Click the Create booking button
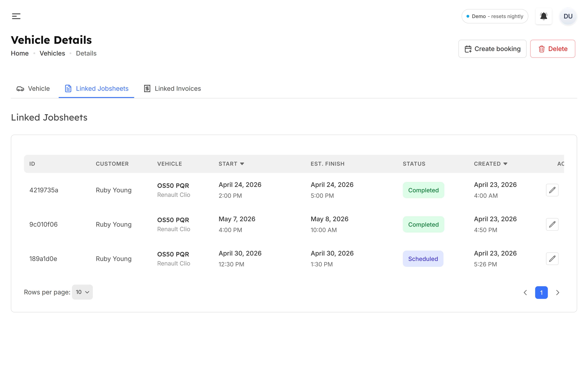588x372 pixels. tap(492, 49)
